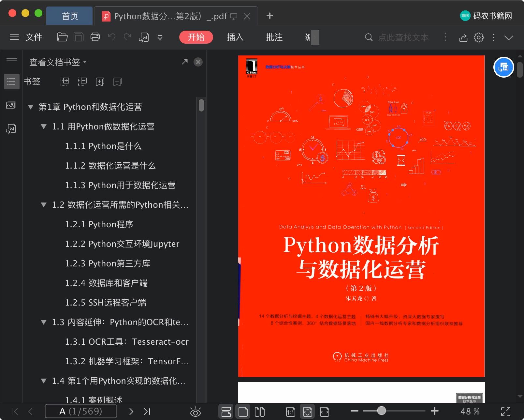Click the add bookmark icon

100,82
